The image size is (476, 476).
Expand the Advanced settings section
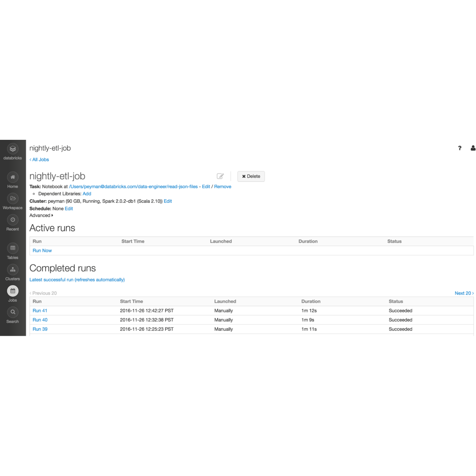[41, 216]
